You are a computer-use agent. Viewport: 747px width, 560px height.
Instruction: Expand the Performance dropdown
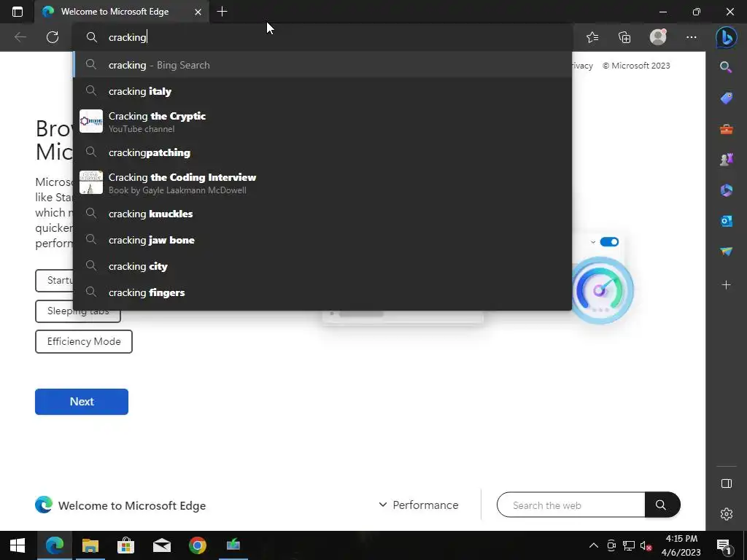tap(418, 505)
